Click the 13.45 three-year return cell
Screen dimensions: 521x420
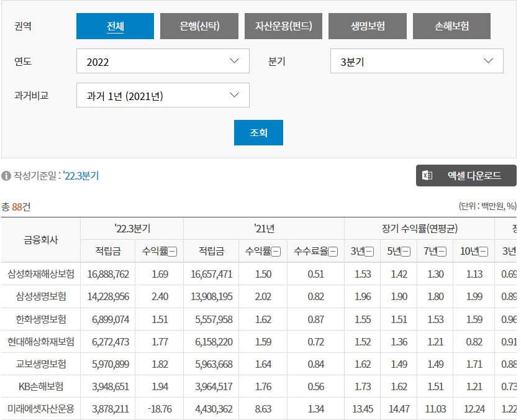tap(363, 409)
